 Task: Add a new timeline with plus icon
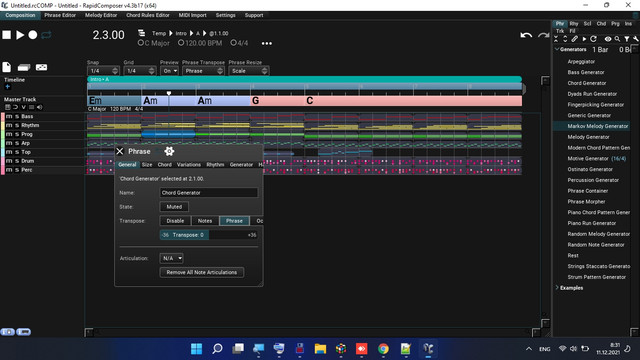7,87
